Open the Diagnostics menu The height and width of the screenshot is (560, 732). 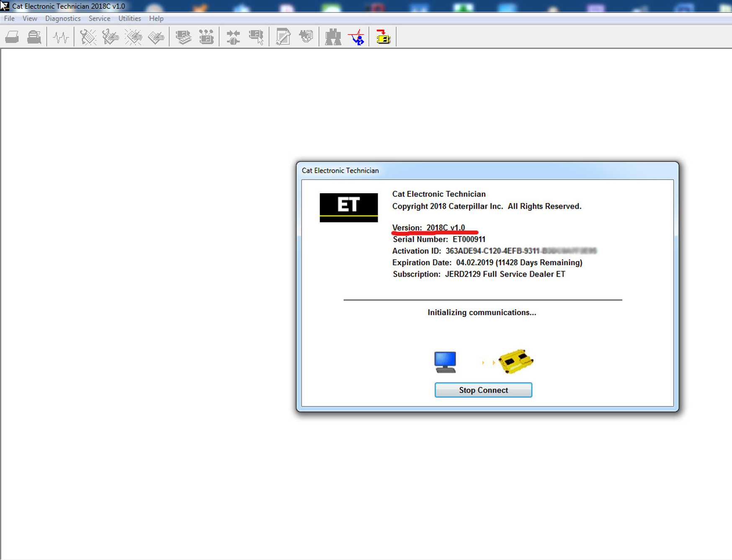click(63, 18)
